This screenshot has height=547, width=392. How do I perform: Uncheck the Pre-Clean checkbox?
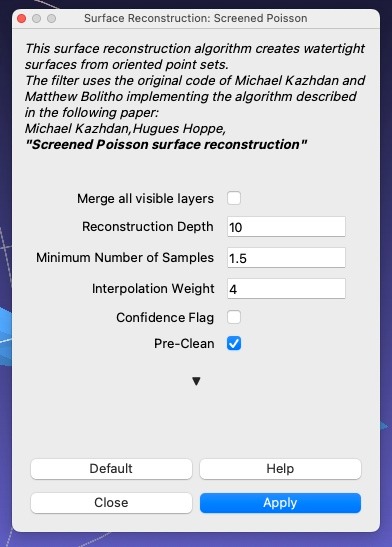[234, 343]
